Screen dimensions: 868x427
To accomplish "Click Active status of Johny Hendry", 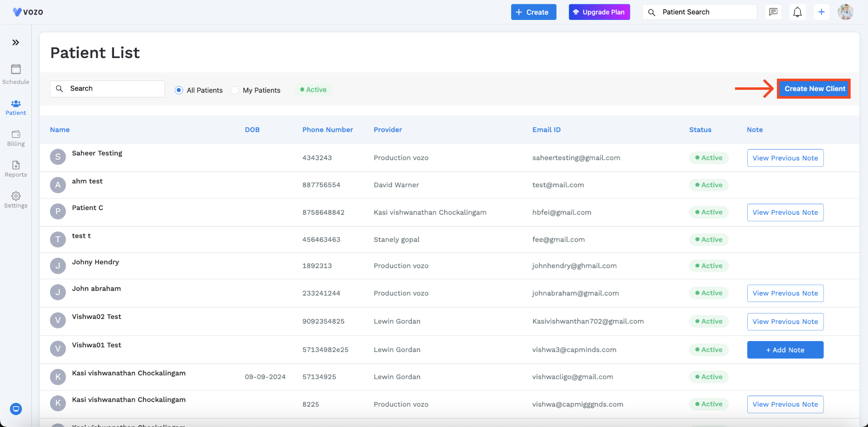I will pos(709,266).
